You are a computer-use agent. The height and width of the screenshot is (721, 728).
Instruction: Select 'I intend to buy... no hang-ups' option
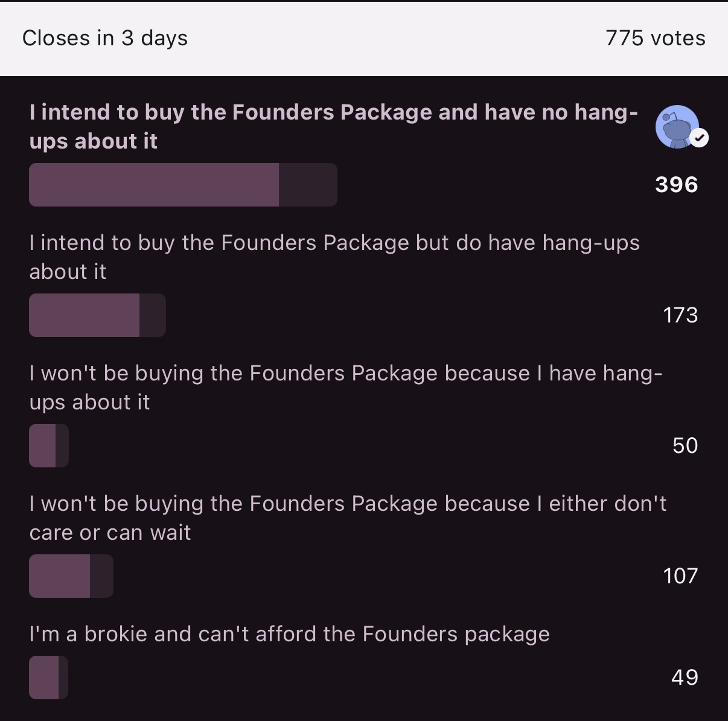(334, 127)
